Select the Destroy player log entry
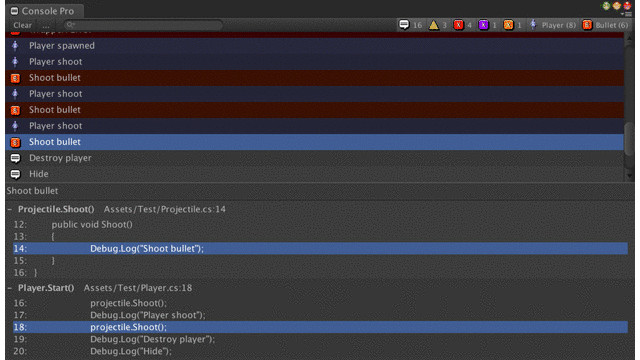This screenshot has width=640, height=360. 314,158
